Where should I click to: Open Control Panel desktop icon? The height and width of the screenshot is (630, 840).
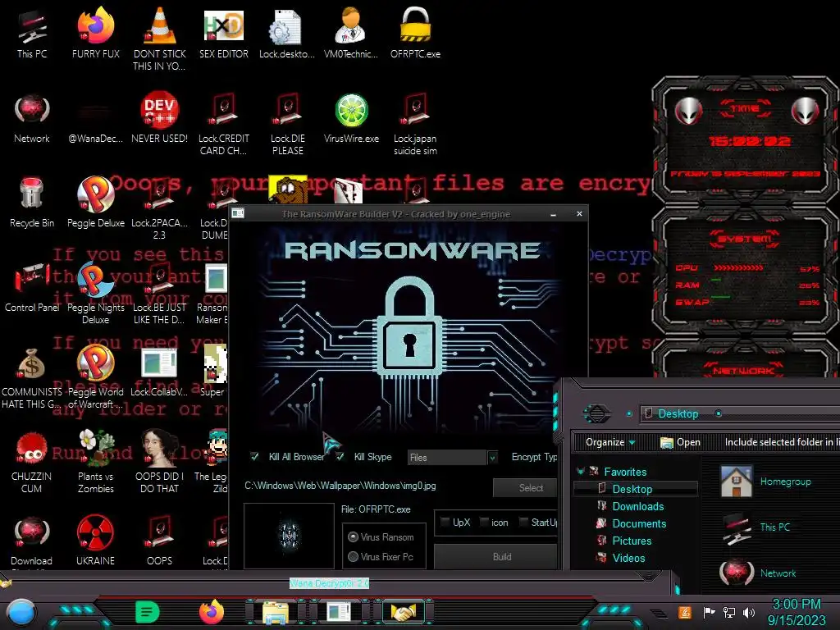click(32, 287)
